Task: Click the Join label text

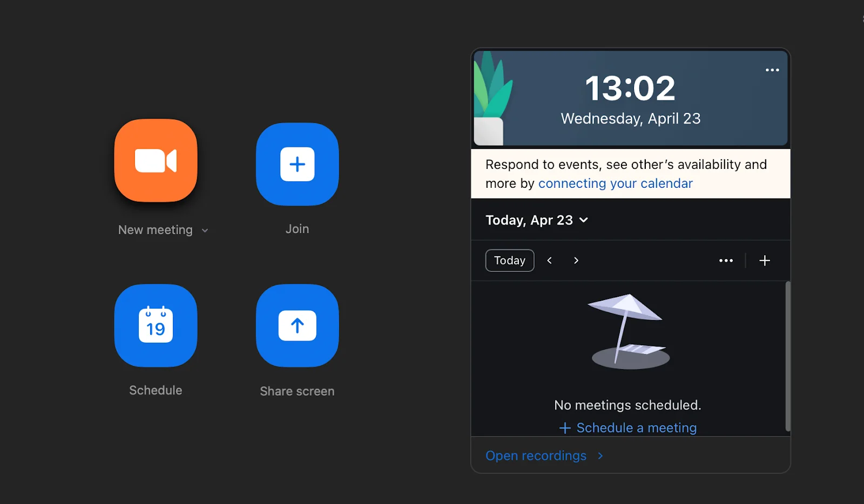Action: pos(297,229)
